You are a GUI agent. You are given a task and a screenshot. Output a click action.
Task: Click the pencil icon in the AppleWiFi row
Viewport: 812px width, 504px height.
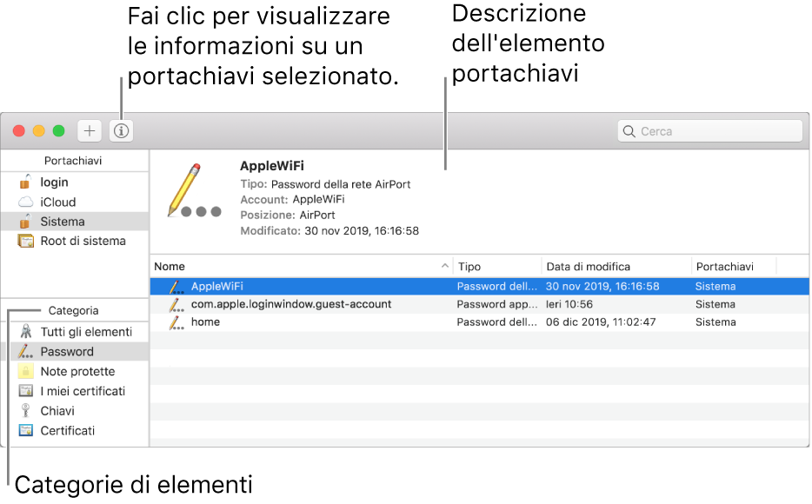pyautogui.click(x=176, y=286)
